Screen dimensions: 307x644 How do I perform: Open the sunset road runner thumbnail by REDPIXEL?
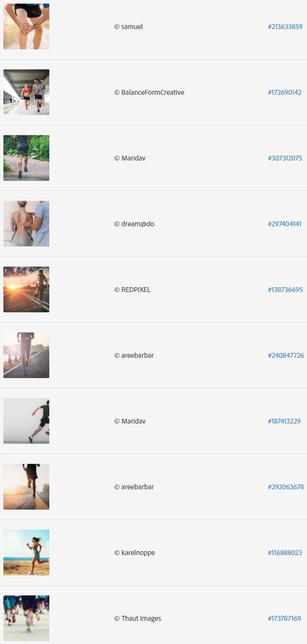click(x=26, y=289)
